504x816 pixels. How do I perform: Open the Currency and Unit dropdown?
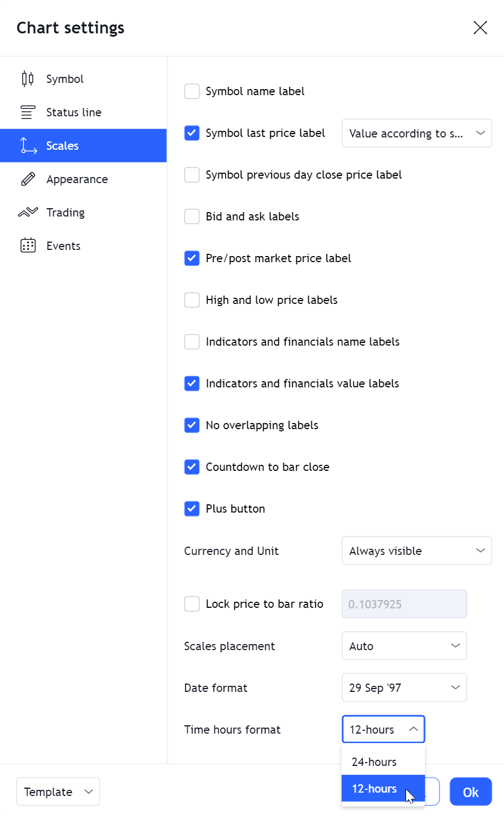click(417, 550)
